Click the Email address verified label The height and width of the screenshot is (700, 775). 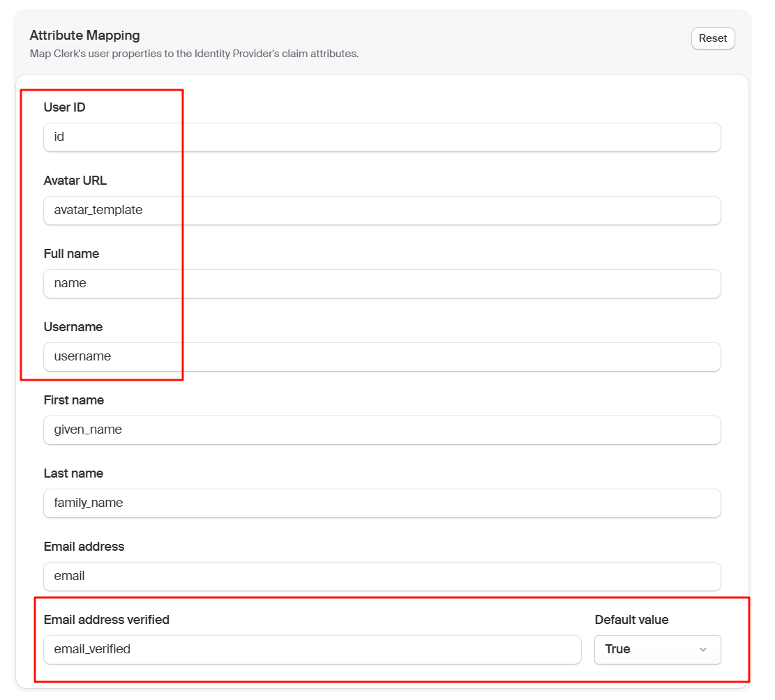[x=106, y=620]
